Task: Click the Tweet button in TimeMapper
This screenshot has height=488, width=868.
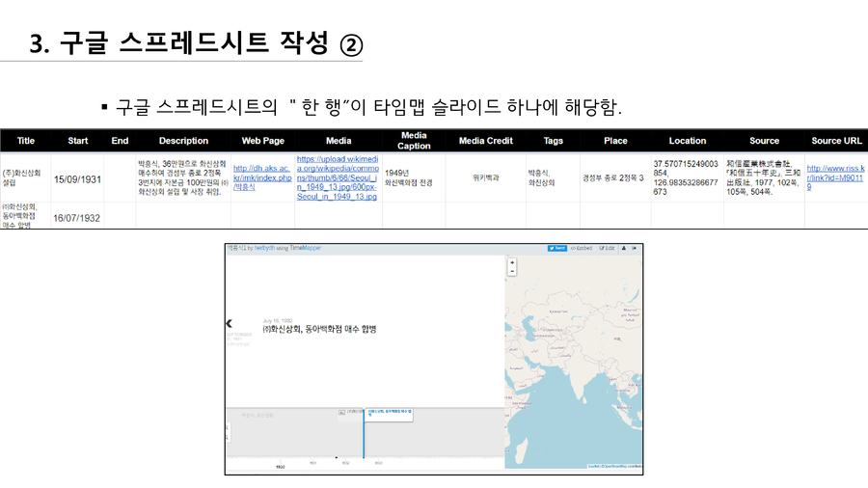Action: click(557, 248)
